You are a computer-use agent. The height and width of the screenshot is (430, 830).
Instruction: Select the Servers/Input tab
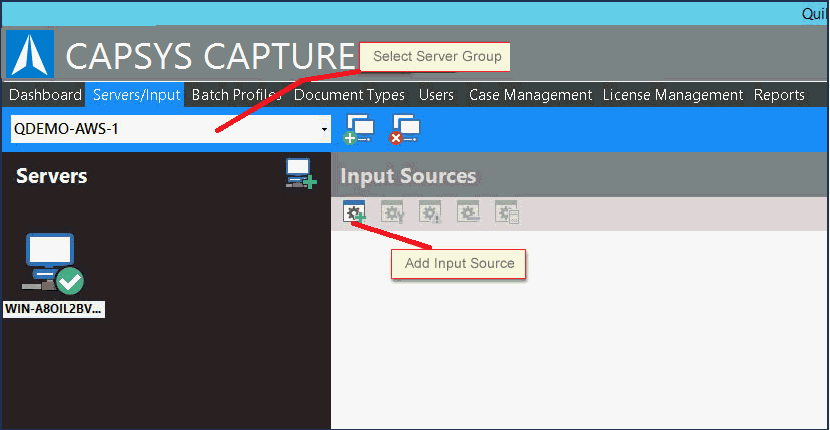[x=137, y=95]
